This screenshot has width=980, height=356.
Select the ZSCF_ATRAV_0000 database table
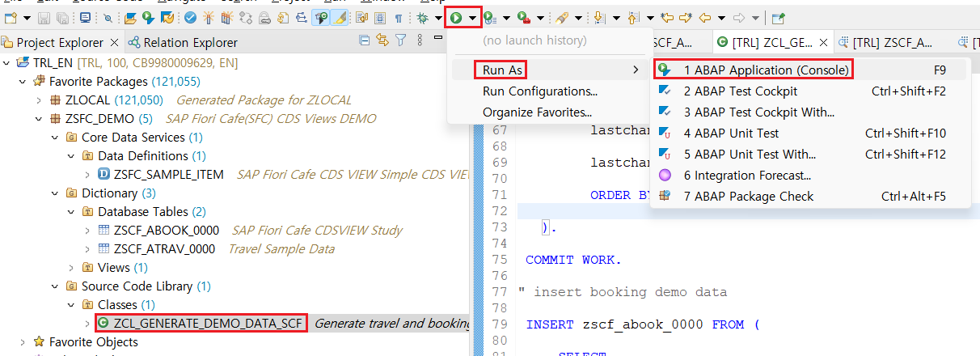pos(164,249)
